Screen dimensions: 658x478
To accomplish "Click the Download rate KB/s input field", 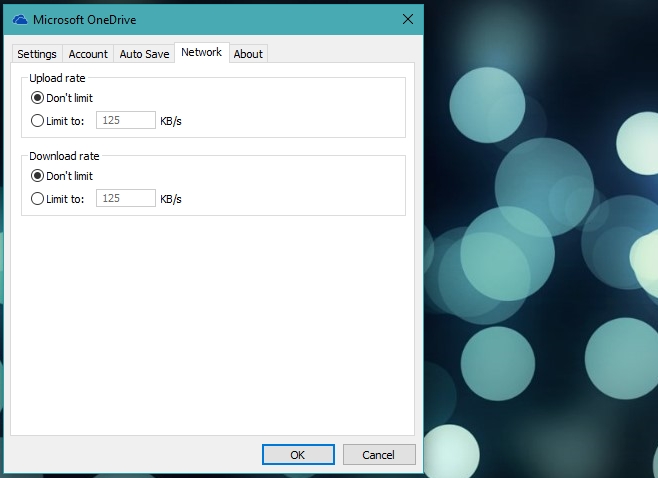I will click(126, 199).
